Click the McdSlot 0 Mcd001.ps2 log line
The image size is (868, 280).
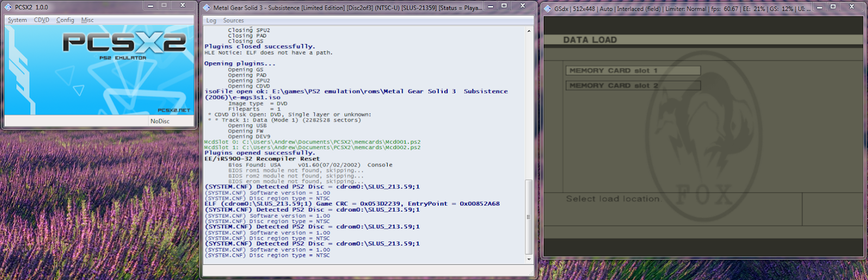pyautogui.click(x=312, y=142)
